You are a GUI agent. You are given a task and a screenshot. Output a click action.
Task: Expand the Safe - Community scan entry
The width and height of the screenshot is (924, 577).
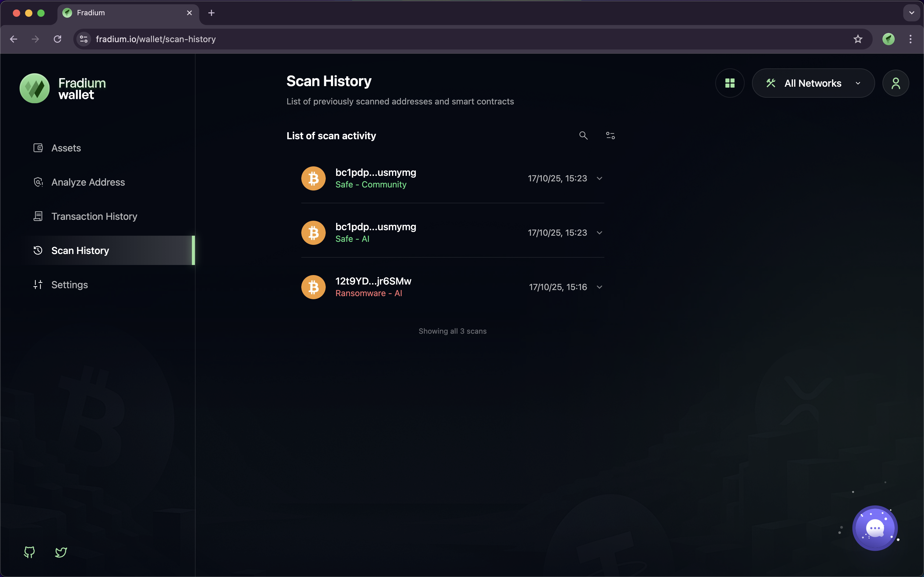tap(599, 179)
